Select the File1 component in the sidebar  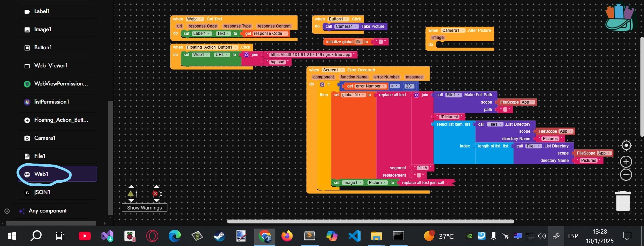pos(57,156)
